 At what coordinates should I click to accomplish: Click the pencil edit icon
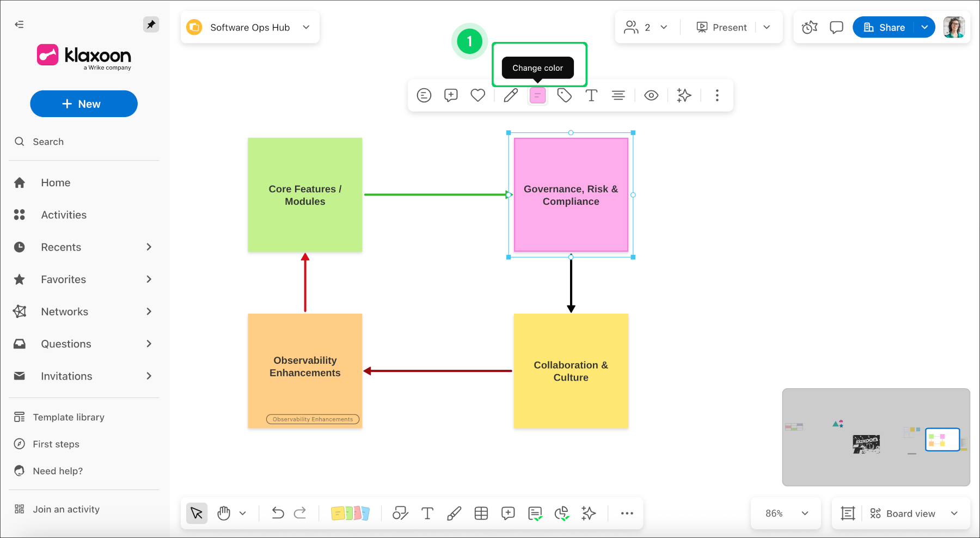click(x=510, y=96)
